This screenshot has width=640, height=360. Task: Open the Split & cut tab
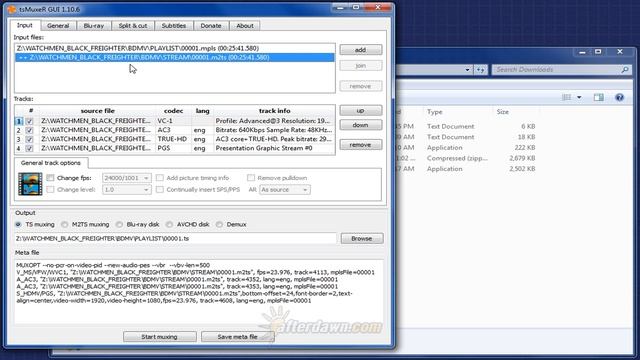tap(133, 25)
